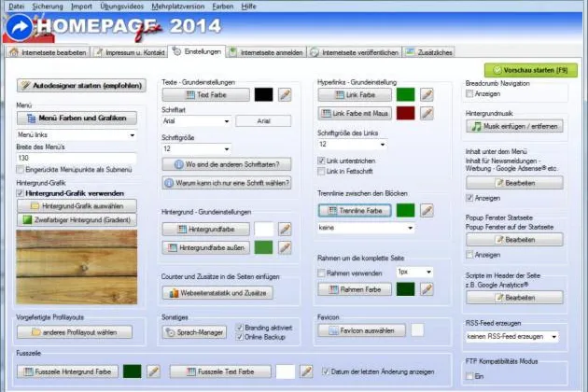This screenshot has width=588, height=392.
Task: Click chart icon on Webseitenstatistik und Zusätze
Action: pos(174,293)
